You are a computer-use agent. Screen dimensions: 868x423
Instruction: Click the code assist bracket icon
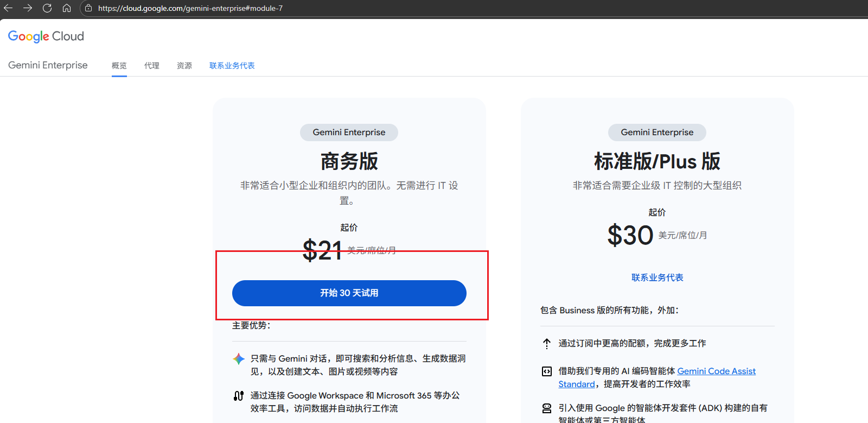pos(547,371)
